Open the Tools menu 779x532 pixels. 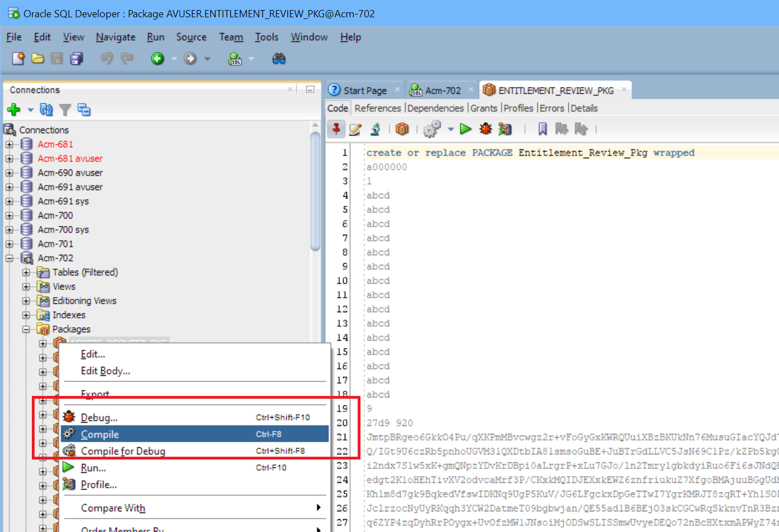coord(266,37)
